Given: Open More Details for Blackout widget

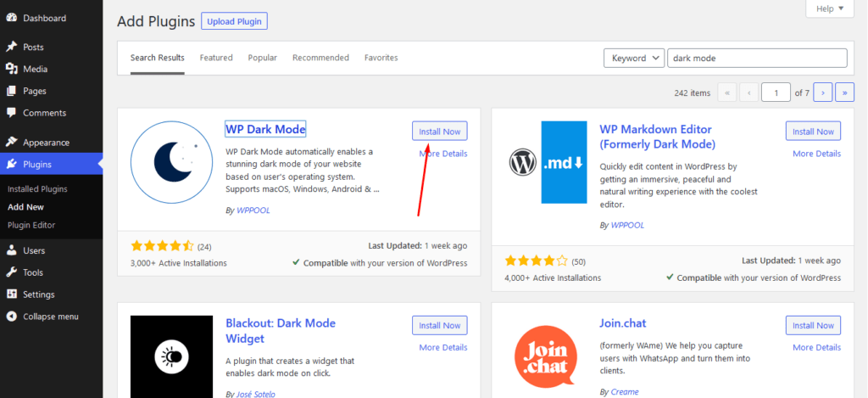Looking at the screenshot, I should coord(442,348).
